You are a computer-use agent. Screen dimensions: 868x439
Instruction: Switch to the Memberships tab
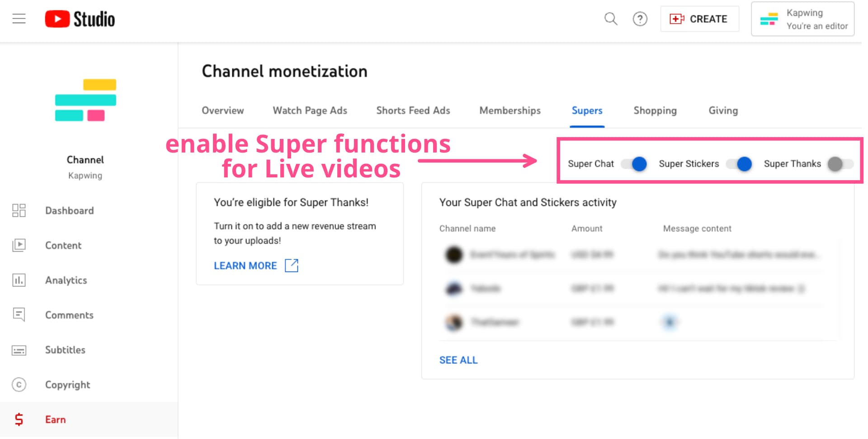click(510, 110)
